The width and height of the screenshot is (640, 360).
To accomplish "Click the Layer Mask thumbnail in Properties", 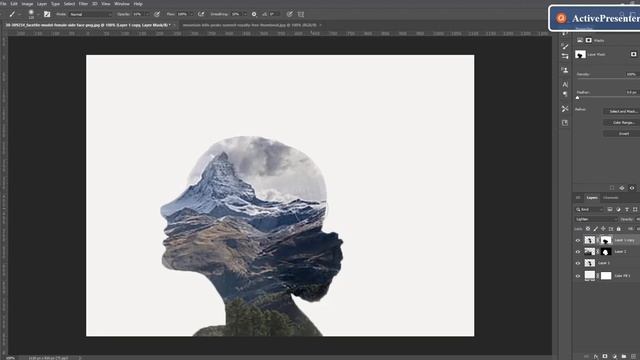I will tap(580, 54).
